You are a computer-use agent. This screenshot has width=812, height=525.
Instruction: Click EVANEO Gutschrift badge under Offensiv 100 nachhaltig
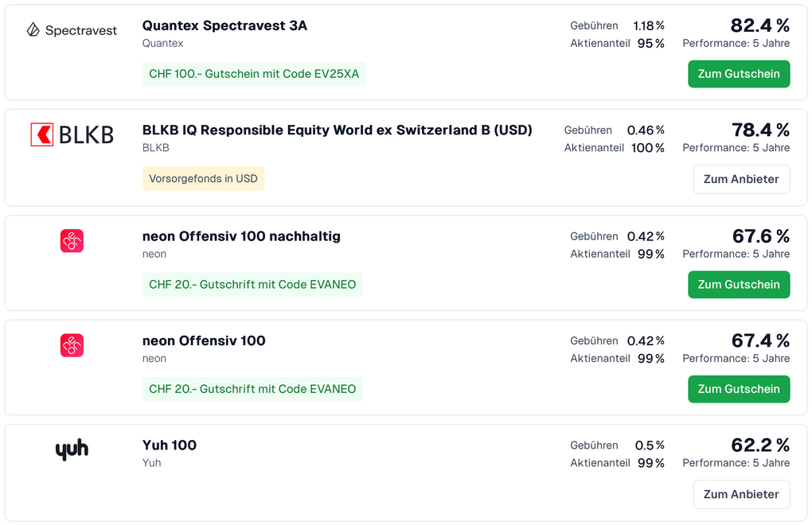(x=252, y=285)
